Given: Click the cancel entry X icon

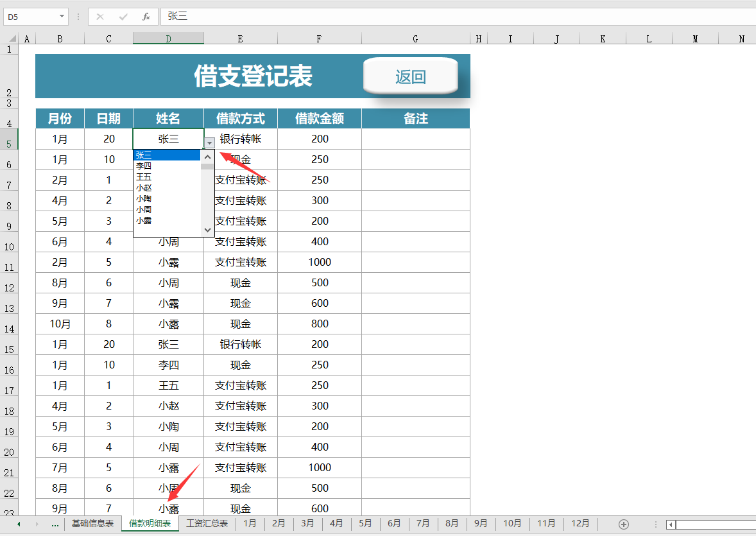Looking at the screenshot, I should pos(100,17).
